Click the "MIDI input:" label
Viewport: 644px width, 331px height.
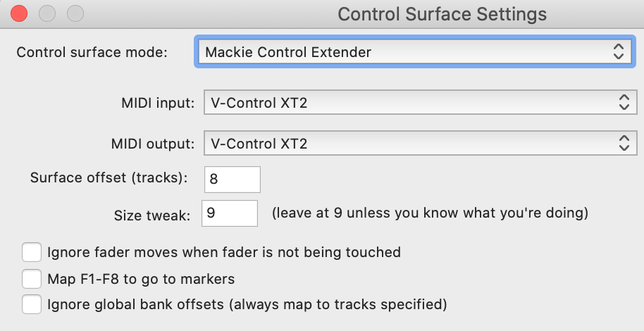pyautogui.click(x=157, y=103)
